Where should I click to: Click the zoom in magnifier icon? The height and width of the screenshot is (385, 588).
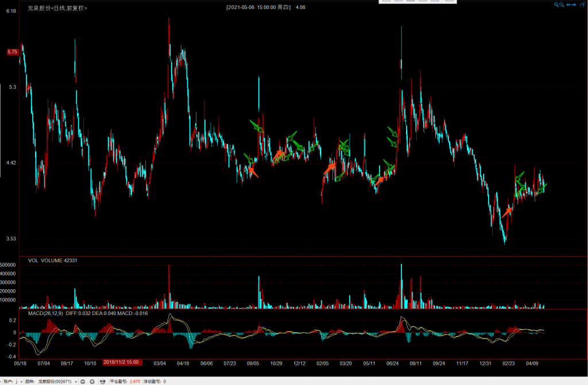(x=556, y=5)
